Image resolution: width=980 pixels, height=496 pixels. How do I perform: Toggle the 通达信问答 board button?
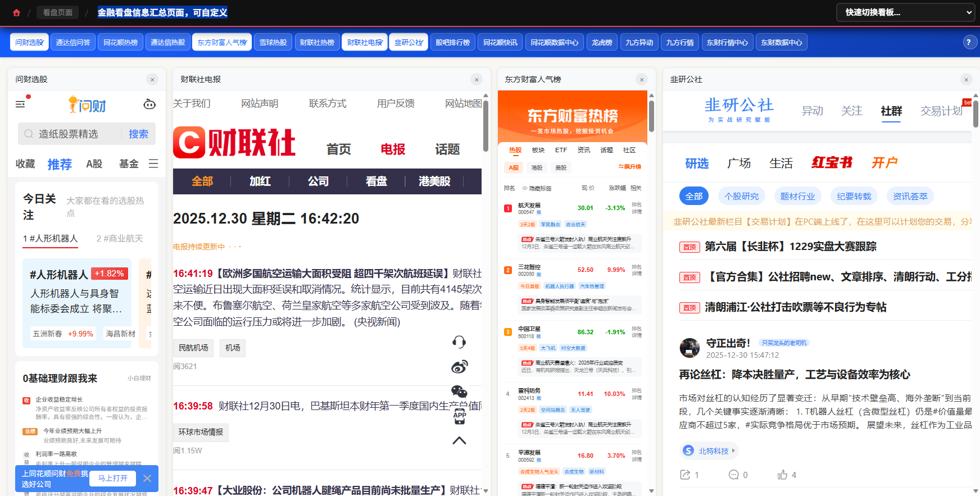pos(73,42)
